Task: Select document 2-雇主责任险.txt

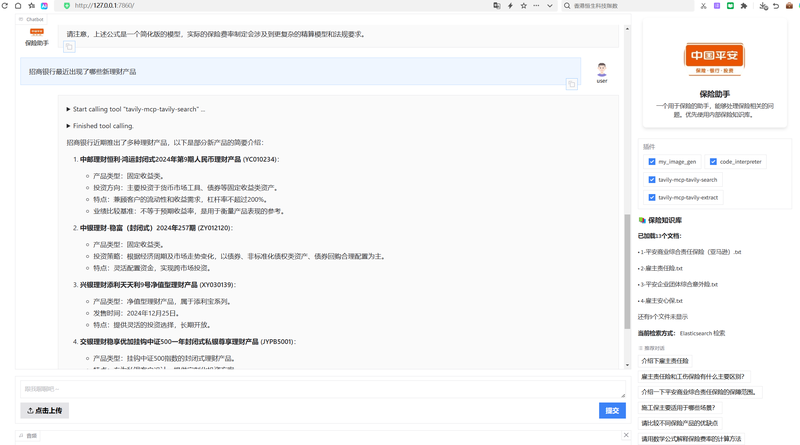Action: pyautogui.click(x=660, y=268)
